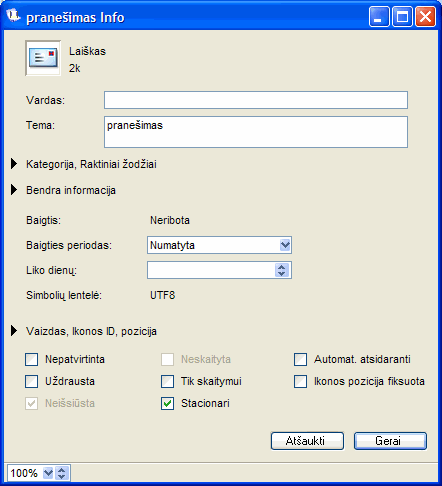Expand Kategorija, Raktiniai žodžiai section
This screenshot has width=442, height=486.
tap(14, 164)
